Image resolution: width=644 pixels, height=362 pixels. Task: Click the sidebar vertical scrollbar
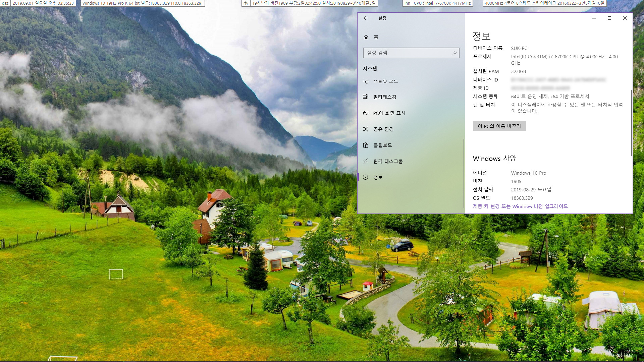click(464, 173)
